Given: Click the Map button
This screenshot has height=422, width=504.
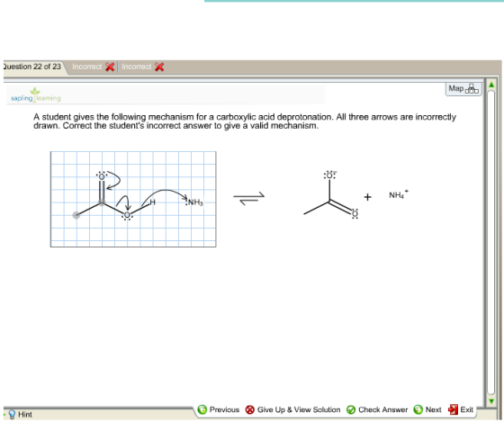Looking at the screenshot, I should (x=463, y=89).
